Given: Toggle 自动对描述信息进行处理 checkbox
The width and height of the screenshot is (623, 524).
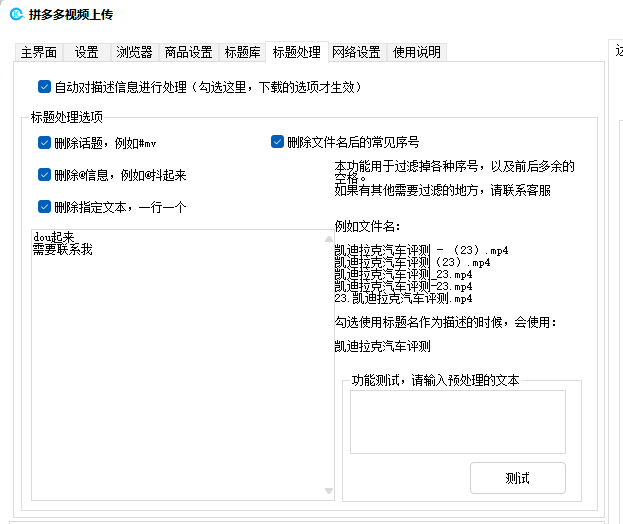Looking at the screenshot, I should click(x=44, y=87).
